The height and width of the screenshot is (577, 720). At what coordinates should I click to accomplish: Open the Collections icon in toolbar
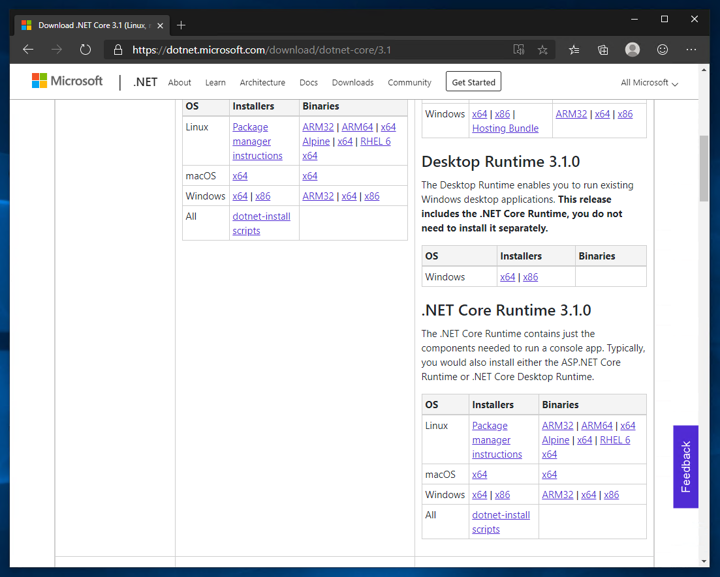click(603, 50)
